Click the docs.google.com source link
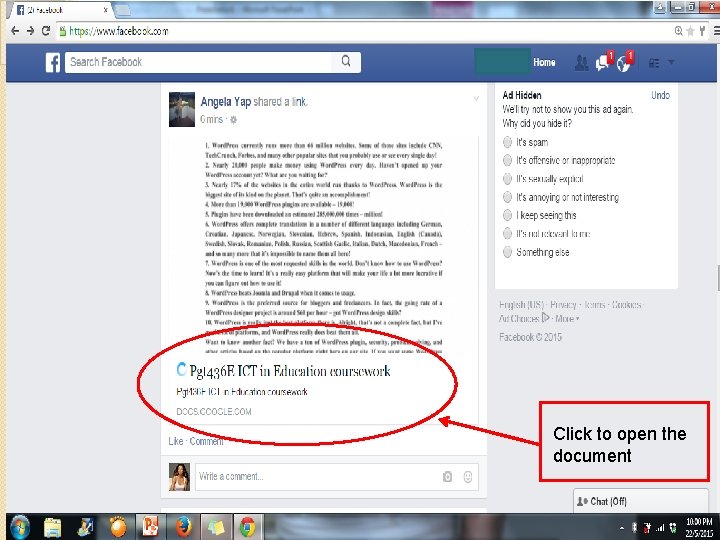The width and height of the screenshot is (720, 540). pos(214,412)
